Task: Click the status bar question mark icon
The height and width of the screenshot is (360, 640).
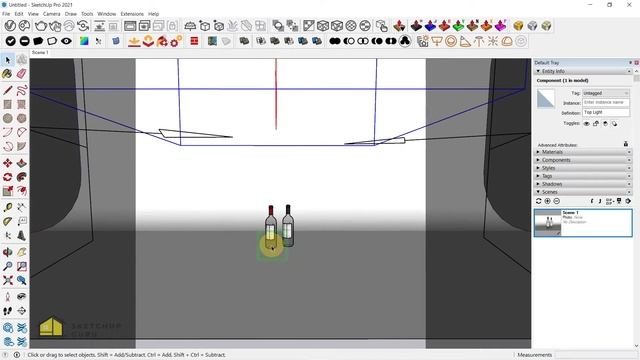Action: (6, 355)
